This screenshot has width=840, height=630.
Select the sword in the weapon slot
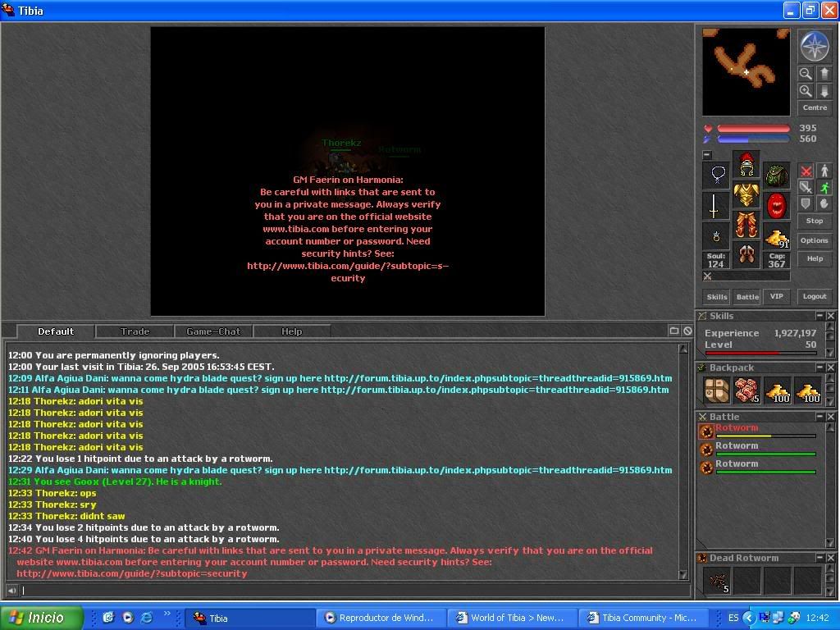[716, 206]
